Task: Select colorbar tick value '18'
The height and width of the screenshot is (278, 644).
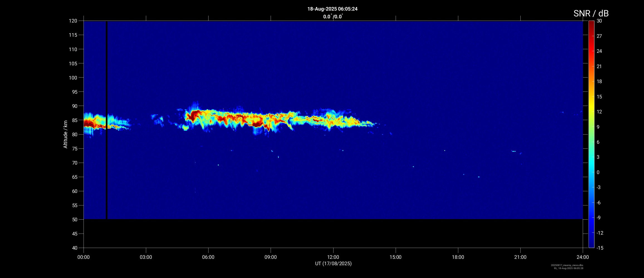Action: (599, 81)
